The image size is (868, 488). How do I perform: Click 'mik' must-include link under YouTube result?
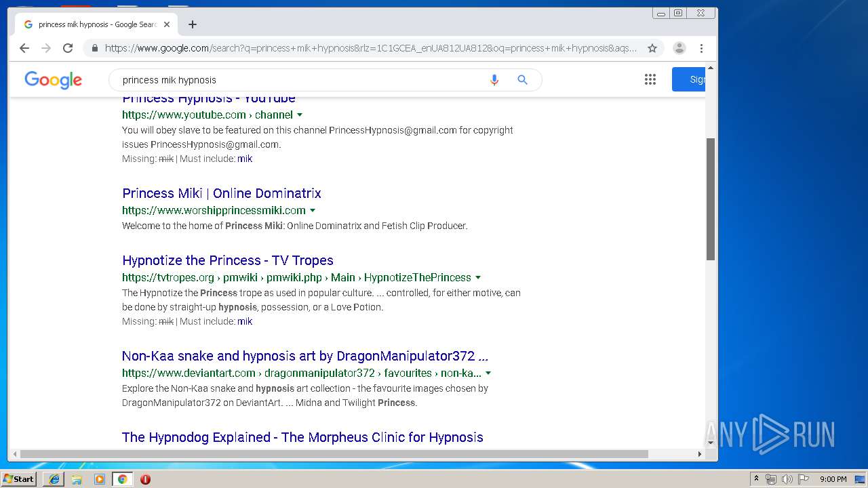[x=245, y=159]
